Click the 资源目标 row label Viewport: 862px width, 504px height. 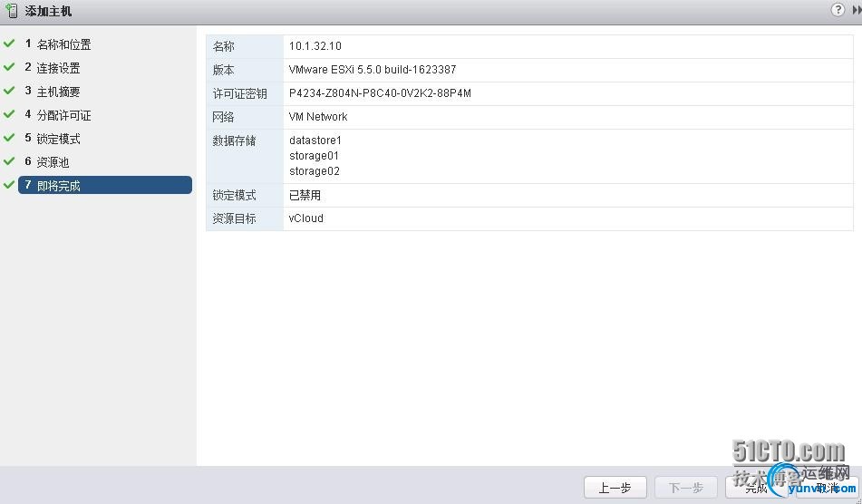(234, 218)
